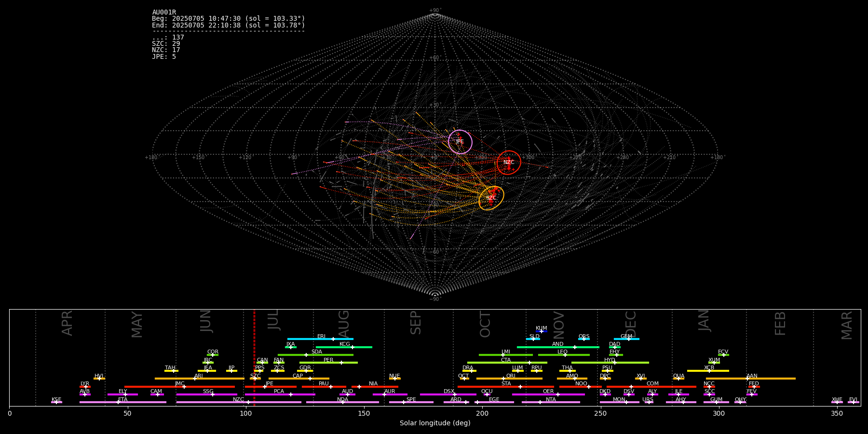The height and width of the screenshot is (434, 868).
Task: Click the green LEO shower bar
Action: click(x=564, y=355)
